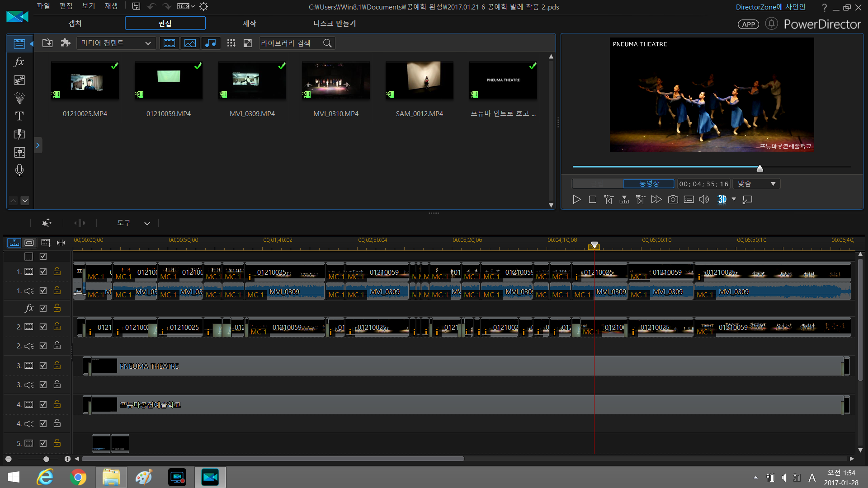Take a snapshot with the camera icon

pyautogui.click(x=673, y=199)
